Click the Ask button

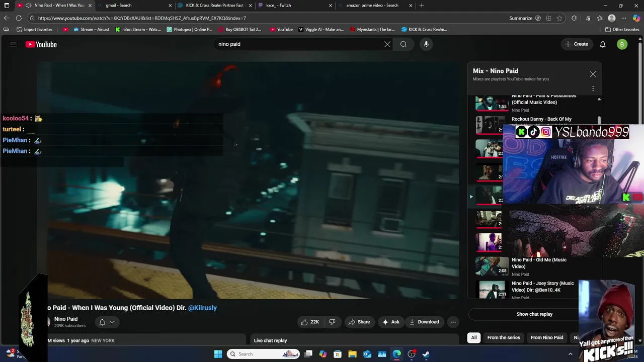[x=391, y=322]
